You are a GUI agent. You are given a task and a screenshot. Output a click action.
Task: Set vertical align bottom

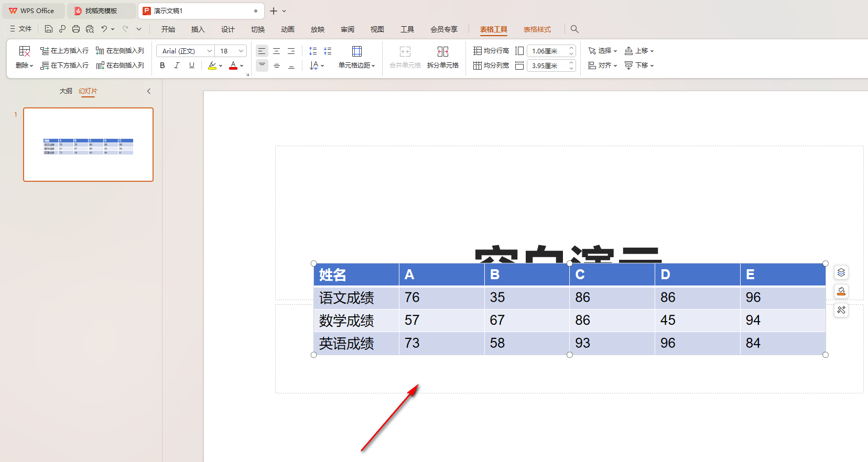click(291, 65)
